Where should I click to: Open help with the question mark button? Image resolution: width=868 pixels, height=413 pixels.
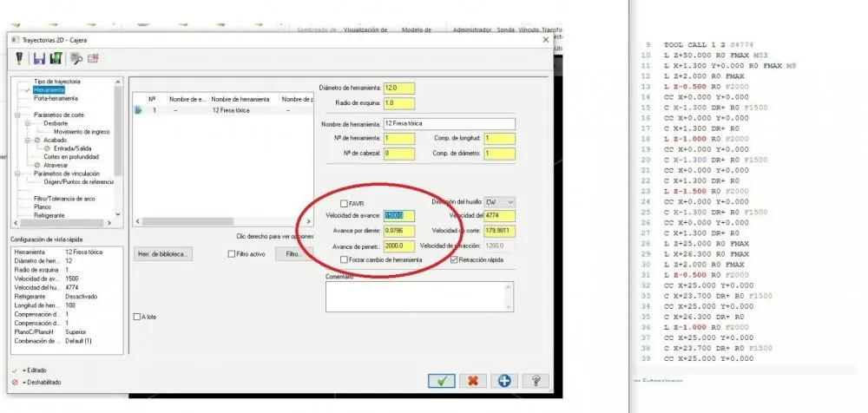tap(536, 381)
